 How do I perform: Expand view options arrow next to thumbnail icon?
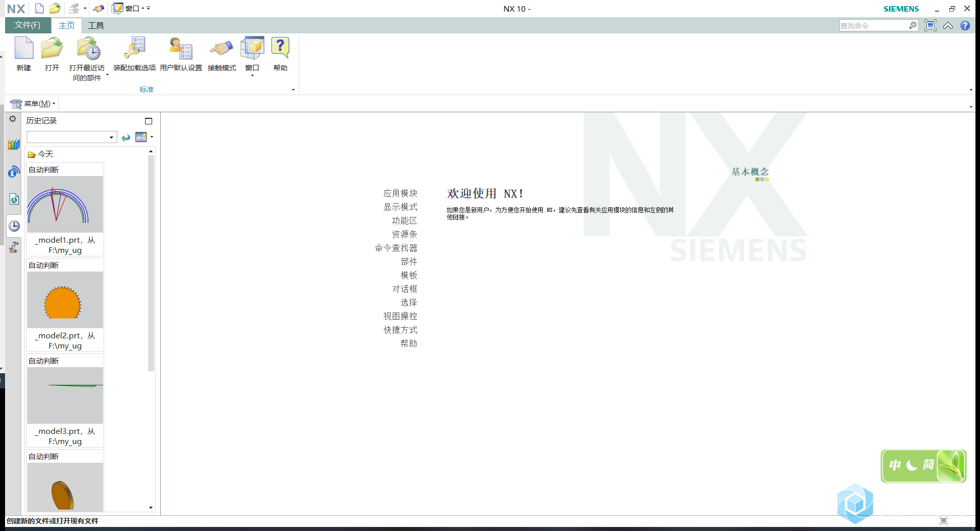tap(152, 137)
